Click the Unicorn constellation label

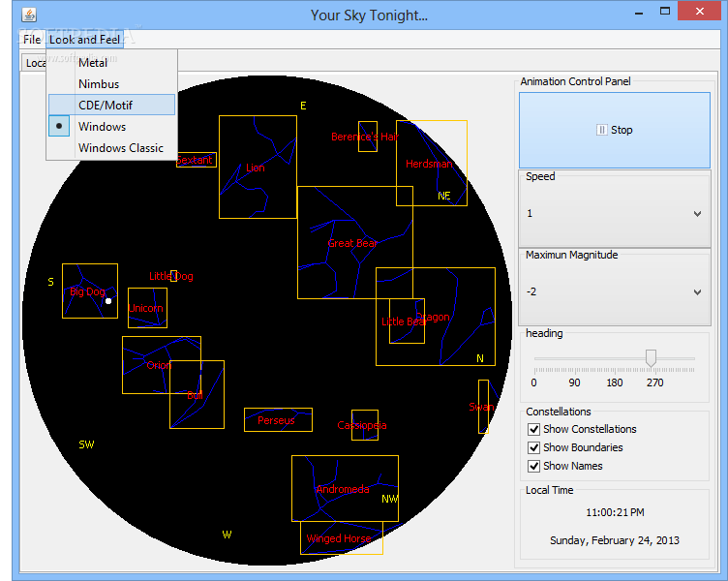pyautogui.click(x=145, y=308)
